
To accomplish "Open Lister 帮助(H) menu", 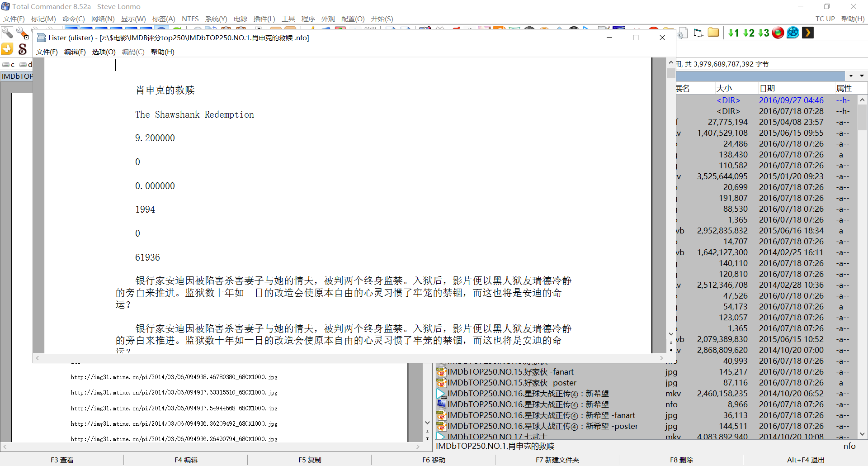I will [x=163, y=52].
